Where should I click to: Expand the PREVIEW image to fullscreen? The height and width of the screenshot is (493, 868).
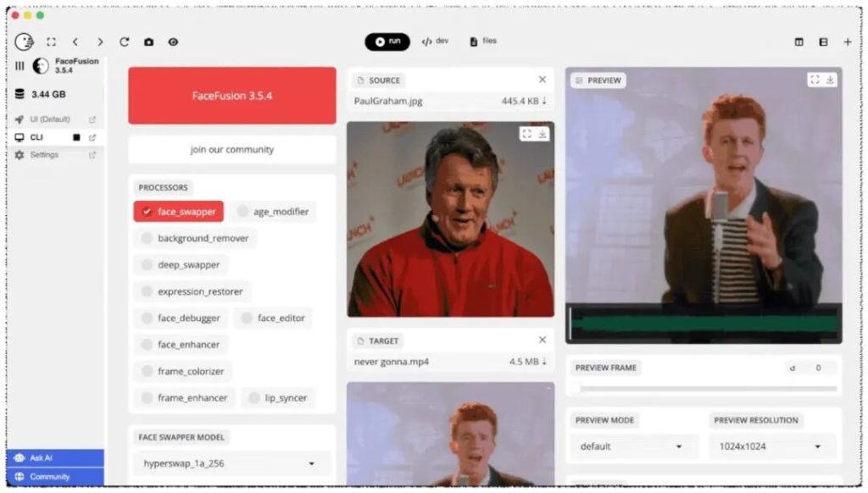[815, 80]
